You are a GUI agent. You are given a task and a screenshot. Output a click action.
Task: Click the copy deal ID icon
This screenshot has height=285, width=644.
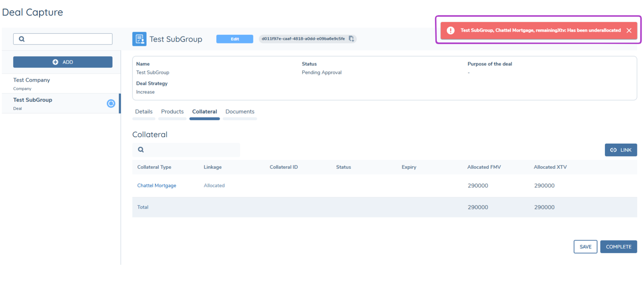tap(351, 39)
